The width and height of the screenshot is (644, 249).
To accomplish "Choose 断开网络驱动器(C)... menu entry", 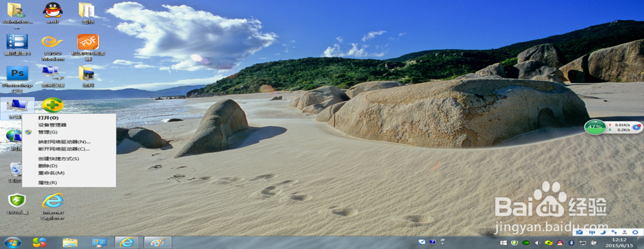I will (x=69, y=149).
